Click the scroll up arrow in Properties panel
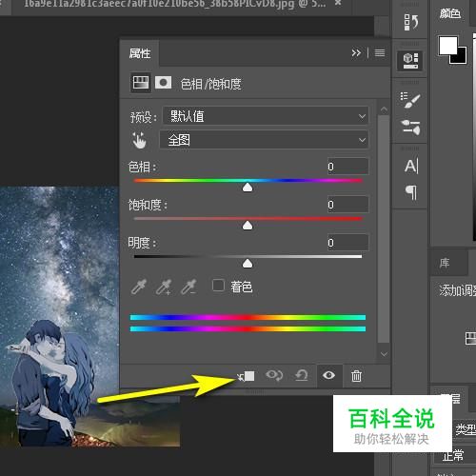The image size is (476, 476). (384, 109)
